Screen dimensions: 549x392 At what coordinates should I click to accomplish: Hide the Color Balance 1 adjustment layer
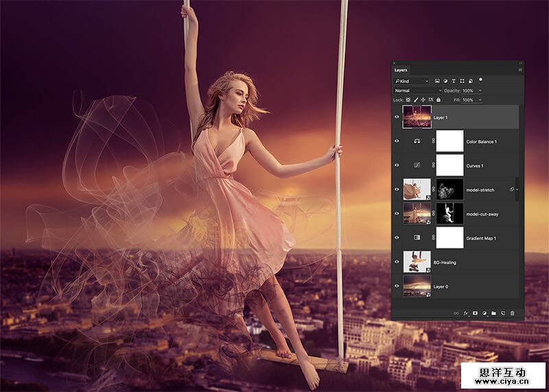pyautogui.click(x=397, y=141)
